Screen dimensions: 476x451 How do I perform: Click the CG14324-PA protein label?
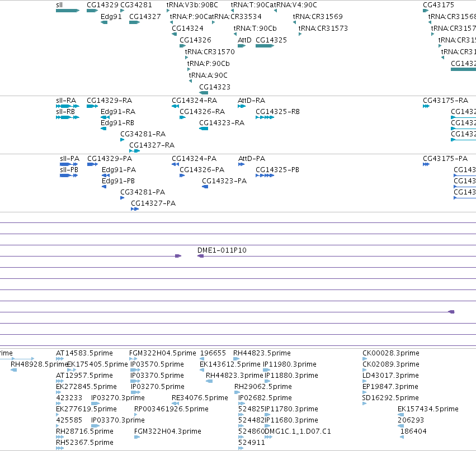point(194,159)
